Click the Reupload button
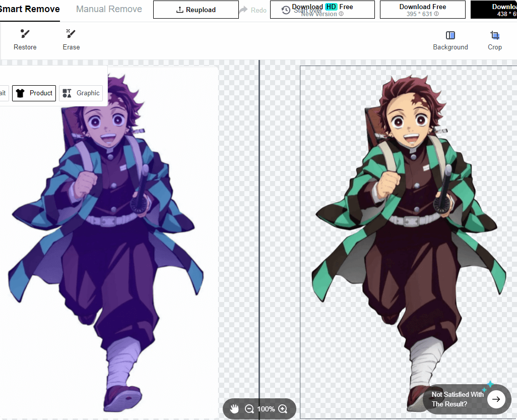This screenshot has width=517, height=420. click(196, 10)
